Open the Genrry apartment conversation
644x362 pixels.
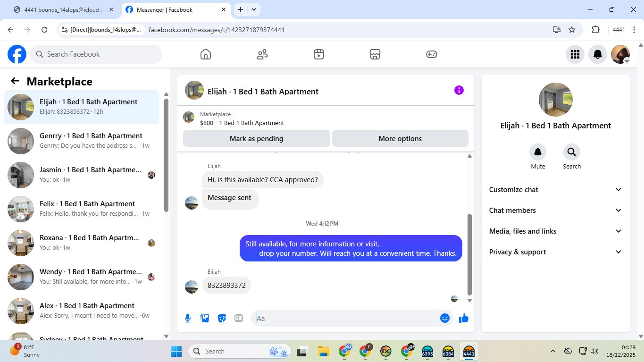pos(82,141)
